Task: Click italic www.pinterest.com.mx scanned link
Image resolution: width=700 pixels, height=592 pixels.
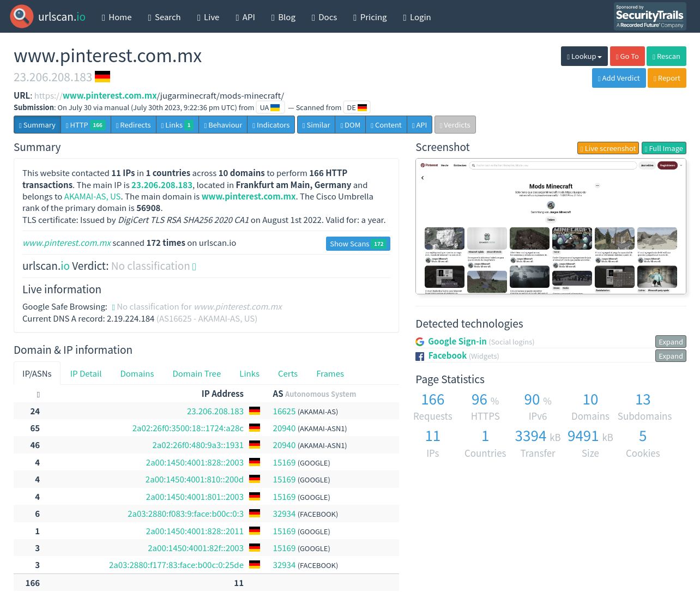Action: coord(67,243)
